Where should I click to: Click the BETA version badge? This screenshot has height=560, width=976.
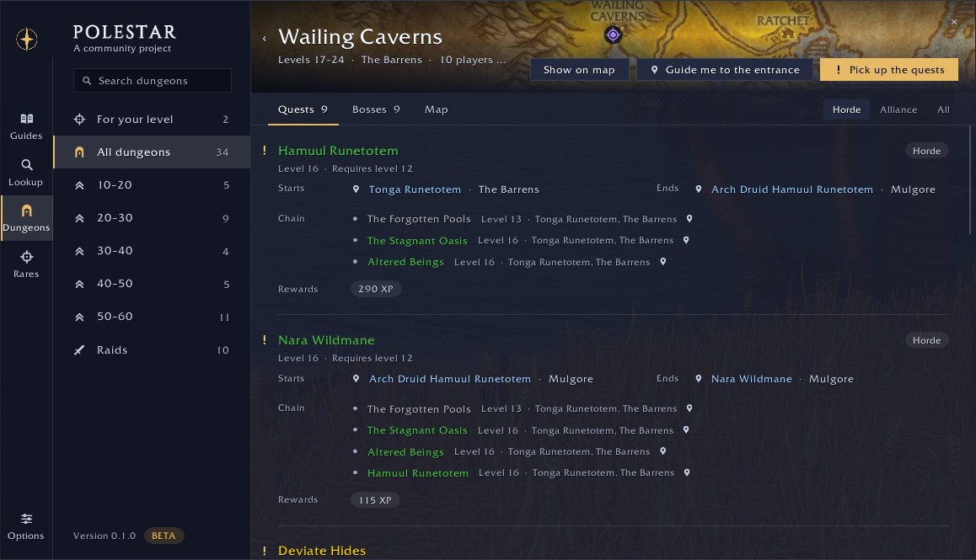coord(164,536)
